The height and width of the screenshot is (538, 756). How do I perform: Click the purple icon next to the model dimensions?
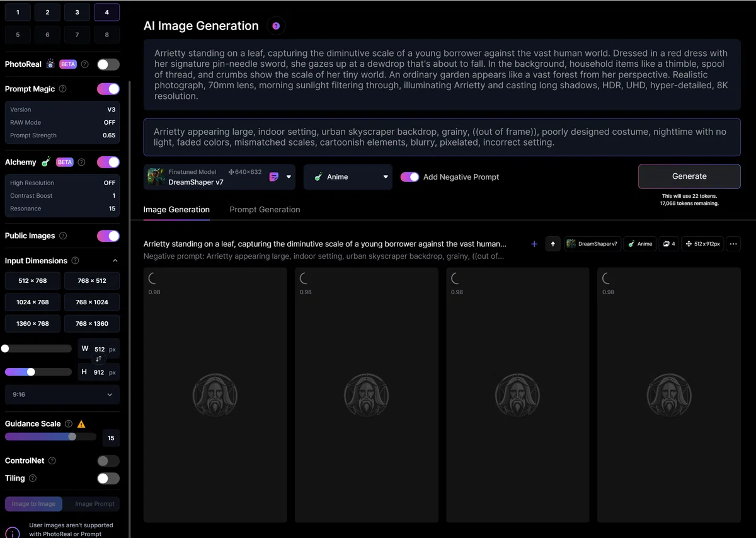tap(274, 177)
